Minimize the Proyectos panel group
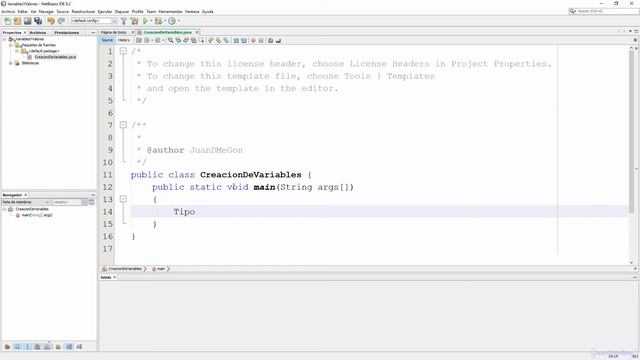 click(93, 32)
